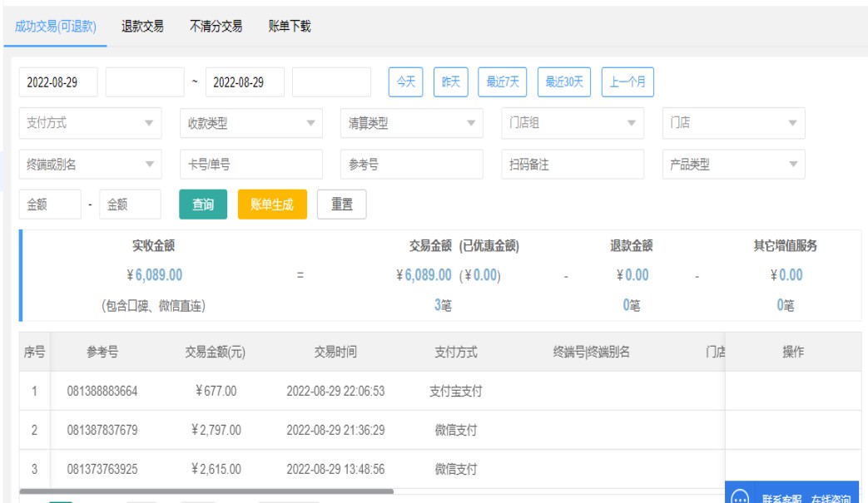Screen dimensions: 868x503
Task: Open the 产品类型 dropdown
Action: (733, 165)
